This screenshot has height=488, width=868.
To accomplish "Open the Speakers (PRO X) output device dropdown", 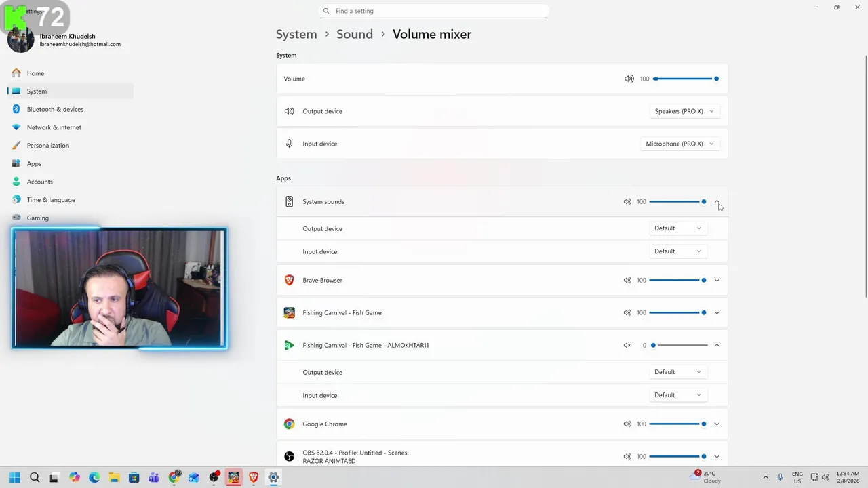I will [x=684, y=111].
